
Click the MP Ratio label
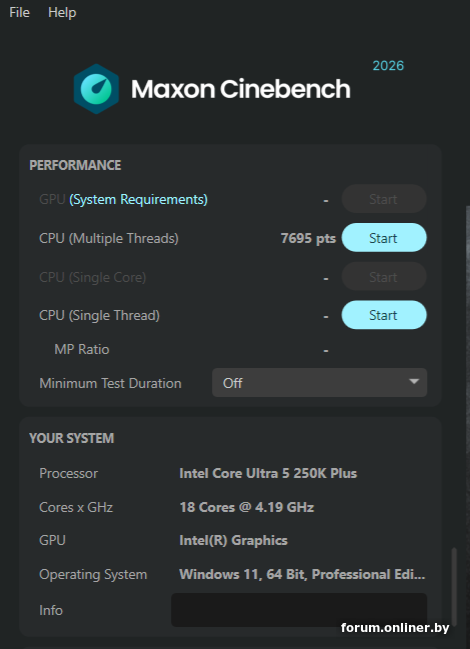(x=82, y=349)
